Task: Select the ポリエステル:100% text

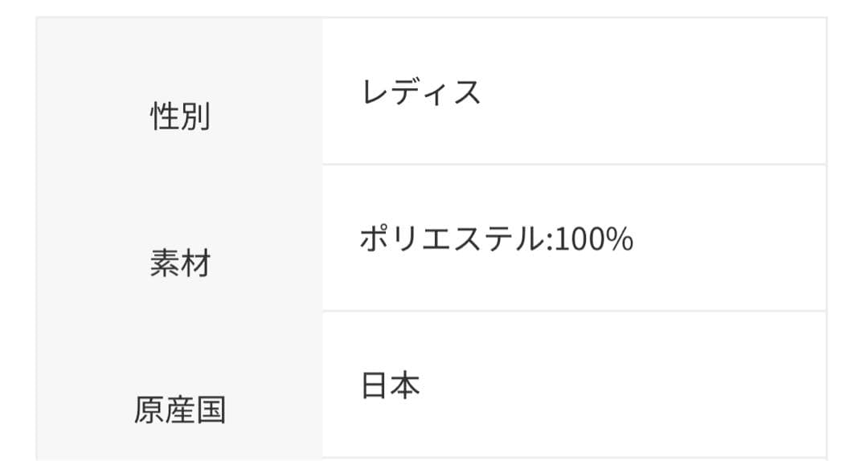Action: pos(496,239)
